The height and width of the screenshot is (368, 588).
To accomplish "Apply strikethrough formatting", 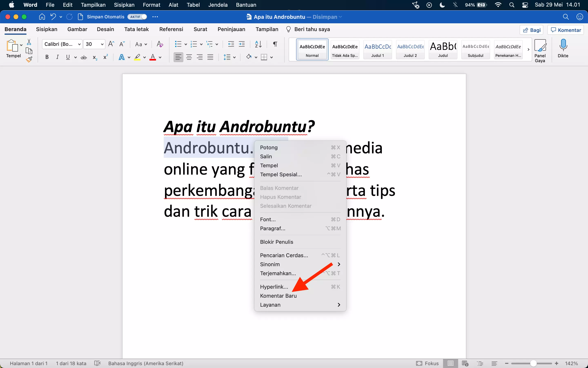I will (84, 57).
